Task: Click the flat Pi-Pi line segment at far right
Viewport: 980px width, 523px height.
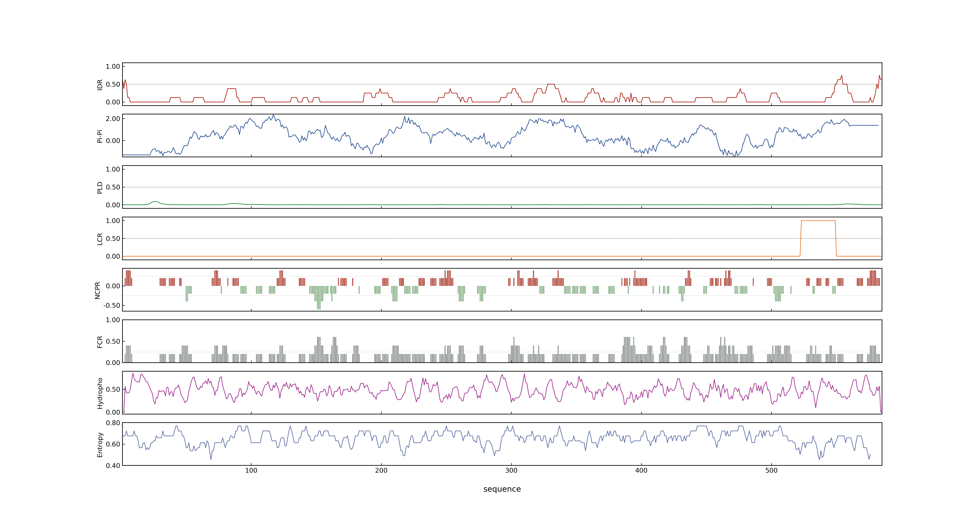Action: [x=864, y=125]
